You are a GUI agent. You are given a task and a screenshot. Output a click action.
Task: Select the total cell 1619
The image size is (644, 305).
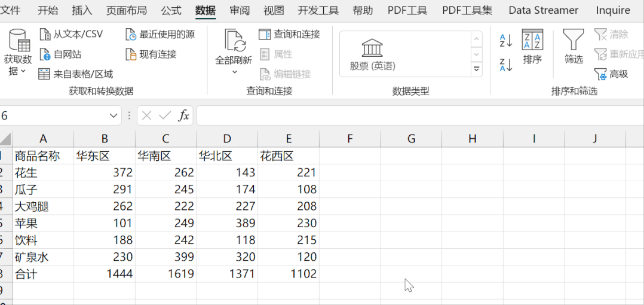166,274
